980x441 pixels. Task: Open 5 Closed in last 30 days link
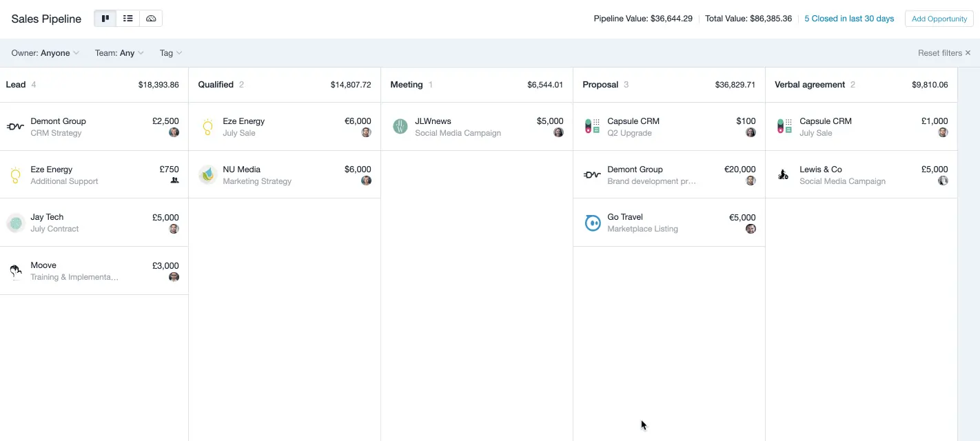point(849,19)
